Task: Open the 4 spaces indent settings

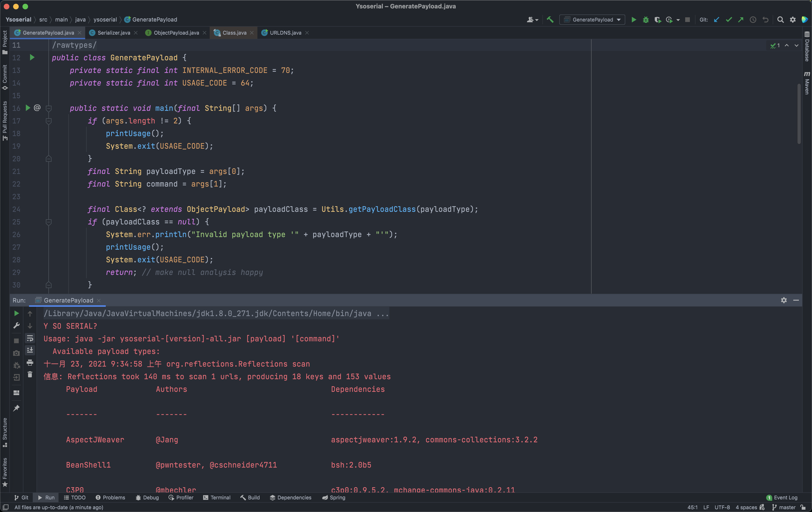Action: [746, 507]
